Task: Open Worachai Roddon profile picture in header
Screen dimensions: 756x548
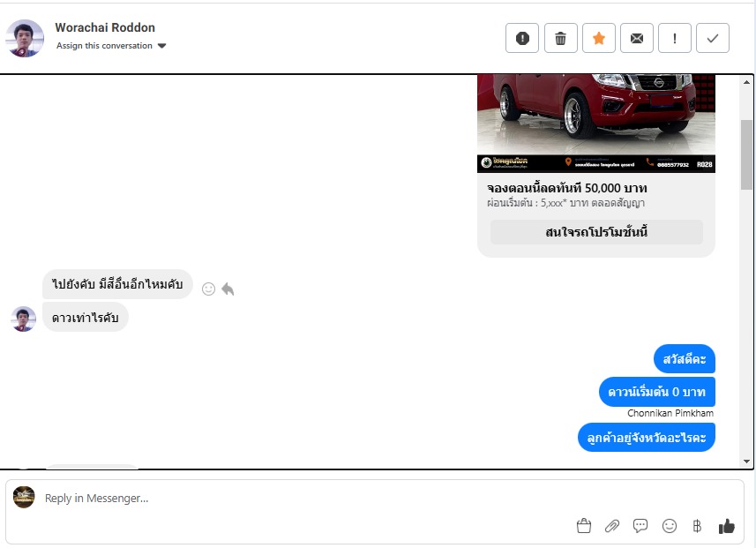Action: click(25, 38)
